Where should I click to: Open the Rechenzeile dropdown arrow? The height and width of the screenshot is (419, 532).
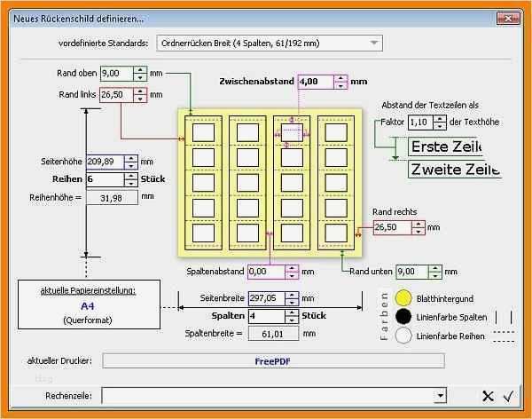click(441, 396)
